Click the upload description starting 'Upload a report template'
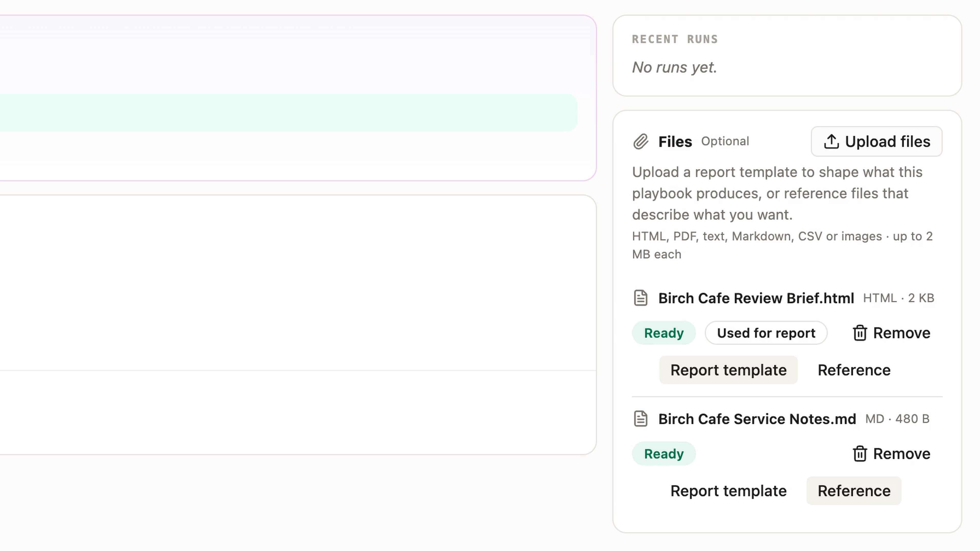This screenshot has width=980, height=551. click(x=777, y=193)
